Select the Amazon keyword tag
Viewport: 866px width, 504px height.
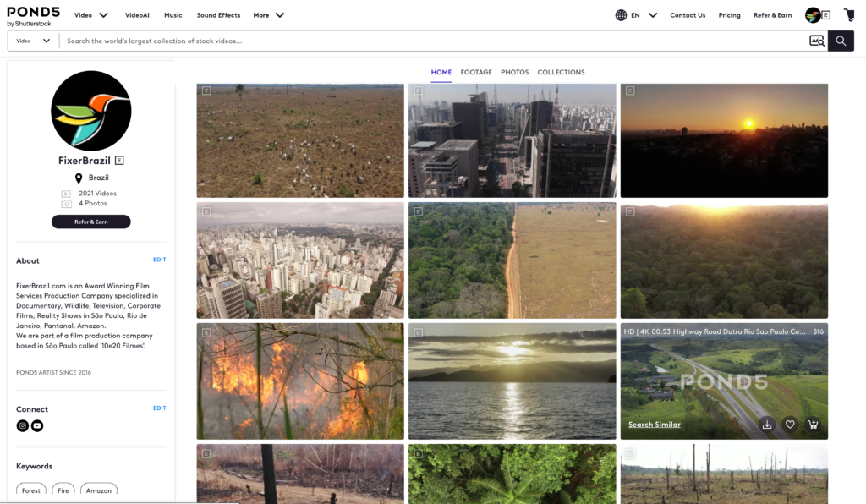point(99,490)
